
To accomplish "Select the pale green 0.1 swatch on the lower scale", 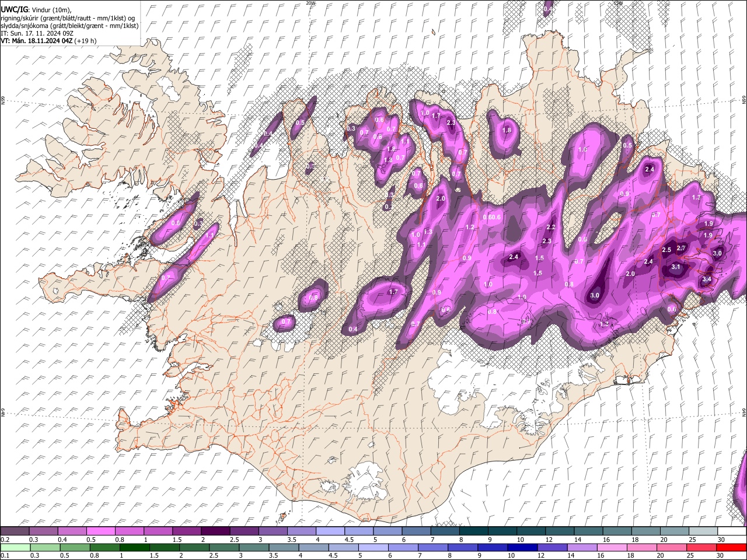I will pos(16,547).
